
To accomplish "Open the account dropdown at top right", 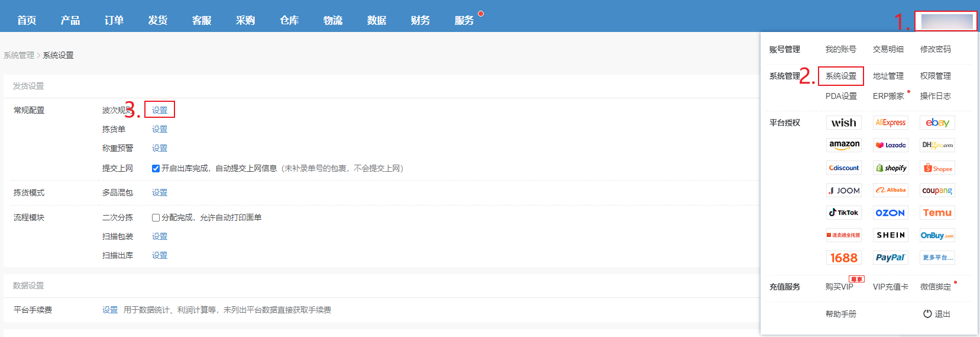I will tap(946, 21).
